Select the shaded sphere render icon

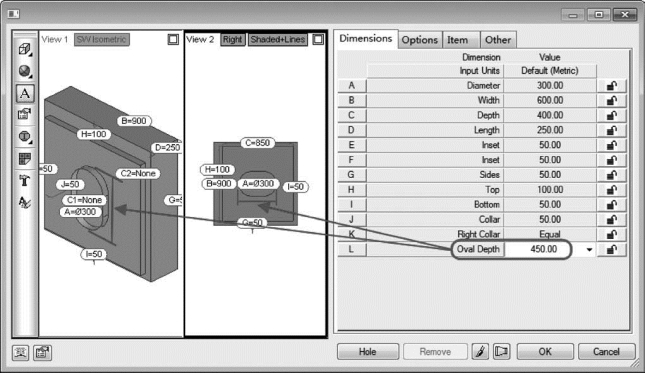coord(25,71)
